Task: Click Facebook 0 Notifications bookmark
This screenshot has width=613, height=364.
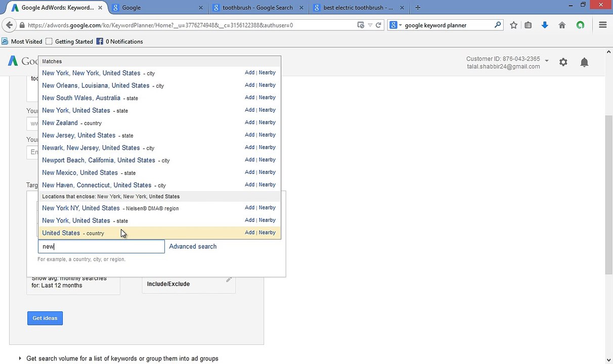Action: [119, 41]
